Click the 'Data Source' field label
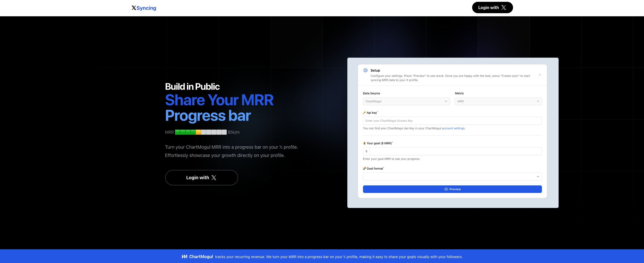Image resolution: width=644 pixels, height=263 pixels. (371, 93)
